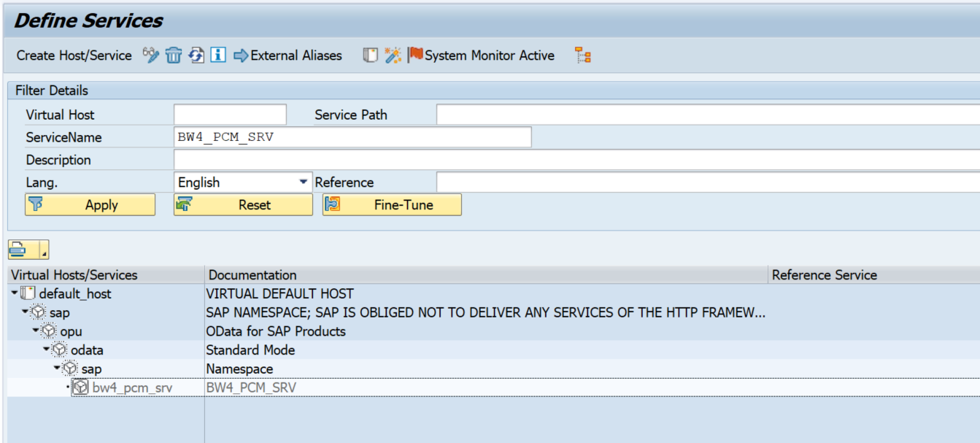Collapse the odata tree node
980x443 pixels.
coord(45,350)
